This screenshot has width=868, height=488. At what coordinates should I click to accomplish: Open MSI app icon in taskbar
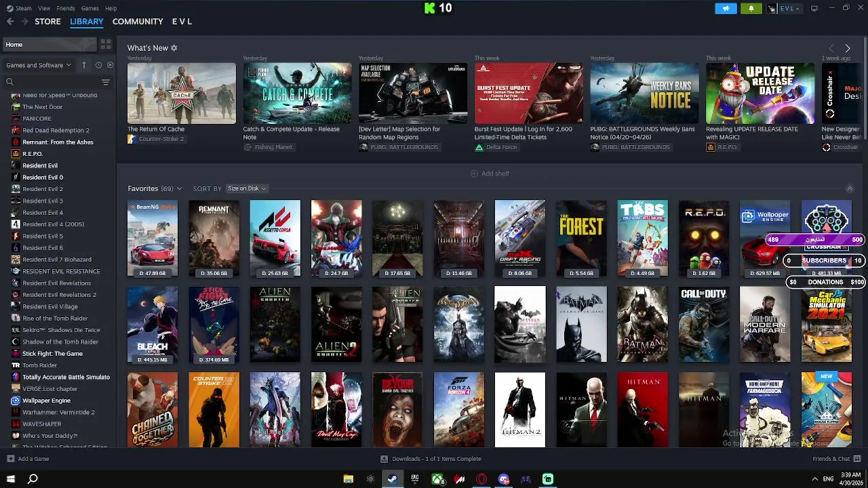click(x=459, y=479)
